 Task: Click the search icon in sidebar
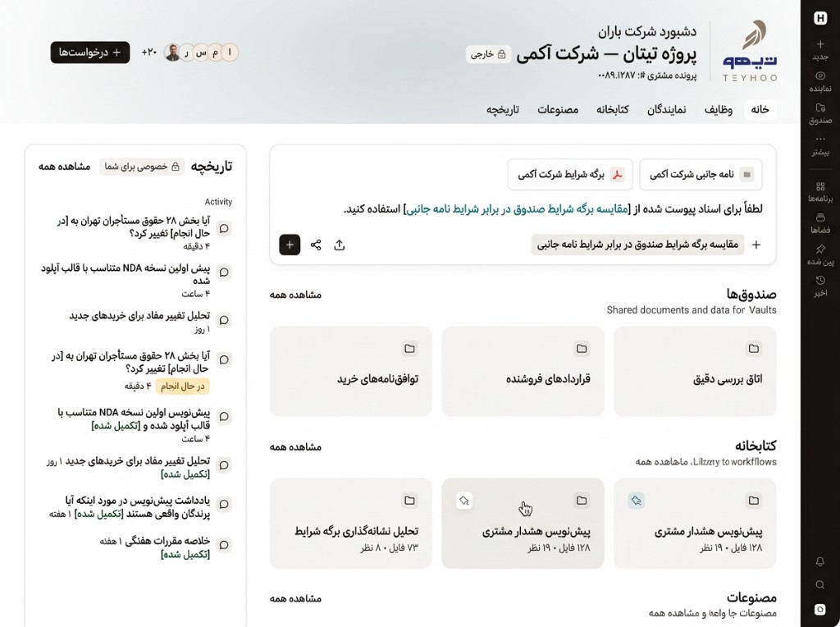(820, 584)
